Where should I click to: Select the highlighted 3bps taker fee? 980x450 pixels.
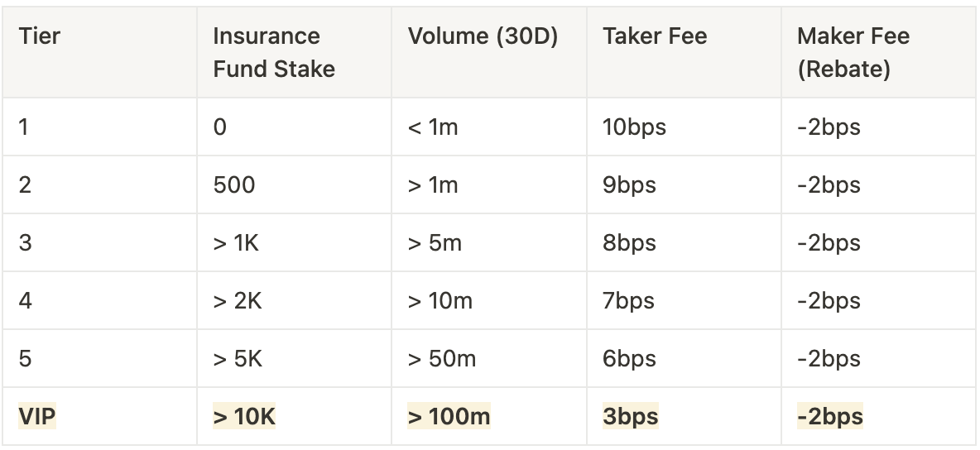[x=631, y=417]
